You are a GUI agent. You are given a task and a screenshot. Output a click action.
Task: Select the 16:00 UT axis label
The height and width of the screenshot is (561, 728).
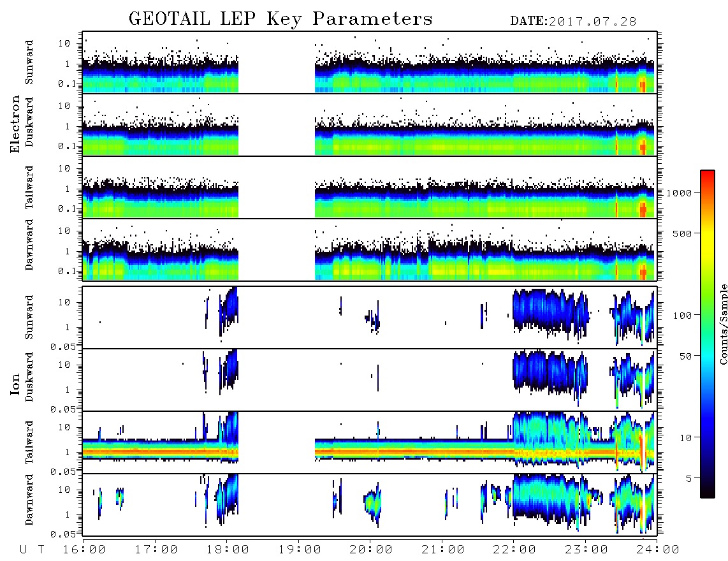(x=84, y=550)
